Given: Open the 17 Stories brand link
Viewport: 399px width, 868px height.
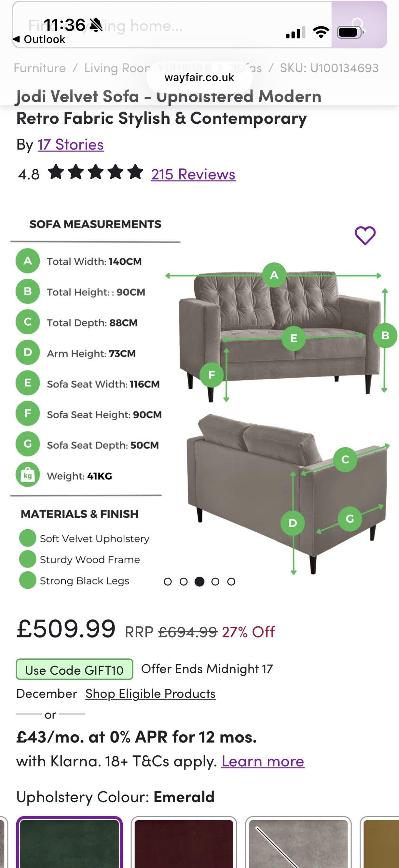Looking at the screenshot, I should point(71,145).
